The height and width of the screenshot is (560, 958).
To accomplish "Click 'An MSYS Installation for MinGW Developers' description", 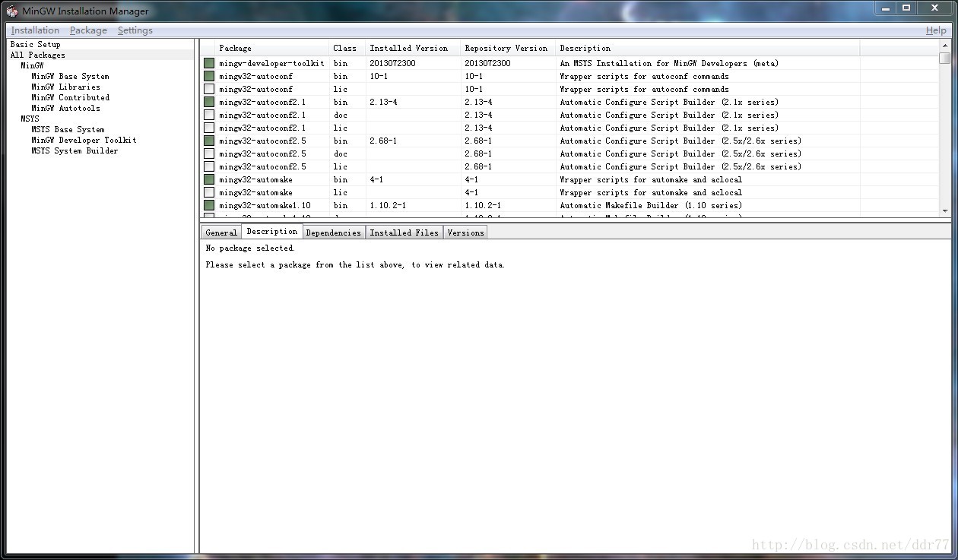I will tap(669, 63).
